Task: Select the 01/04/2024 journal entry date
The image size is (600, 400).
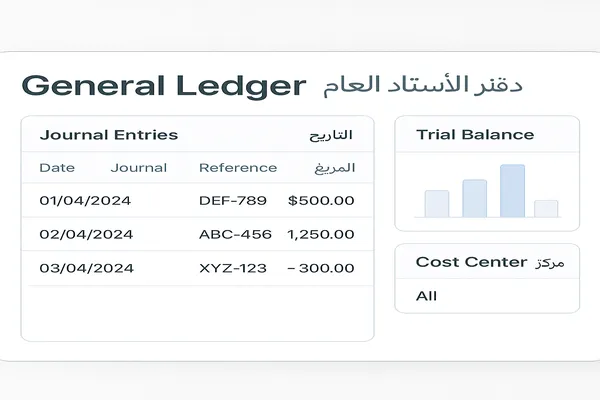Action: pyautogui.click(x=85, y=201)
